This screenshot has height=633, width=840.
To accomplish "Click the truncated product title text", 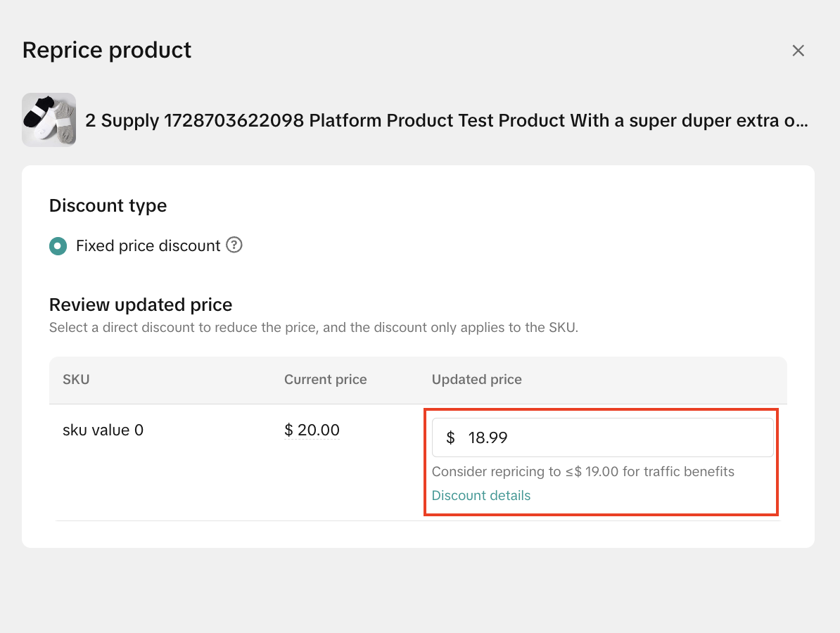I will click(x=446, y=120).
